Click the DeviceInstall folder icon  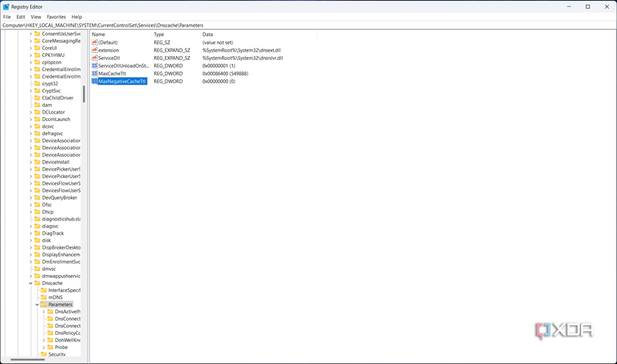click(x=37, y=162)
